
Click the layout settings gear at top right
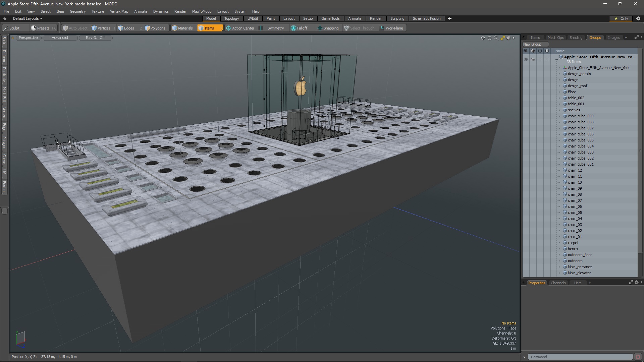tap(638, 18)
